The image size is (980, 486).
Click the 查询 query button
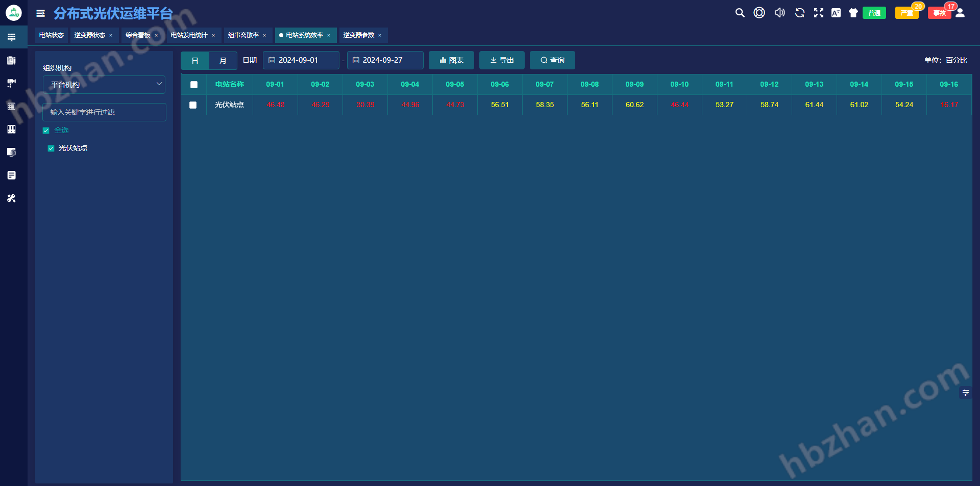(552, 60)
